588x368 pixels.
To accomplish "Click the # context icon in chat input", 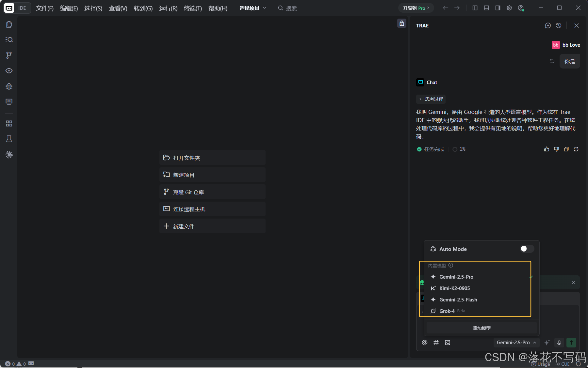I will 436,343.
